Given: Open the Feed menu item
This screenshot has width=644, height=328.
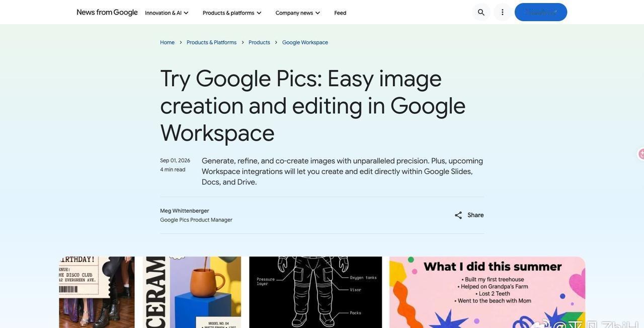Looking at the screenshot, I should (x=340, y=13).
